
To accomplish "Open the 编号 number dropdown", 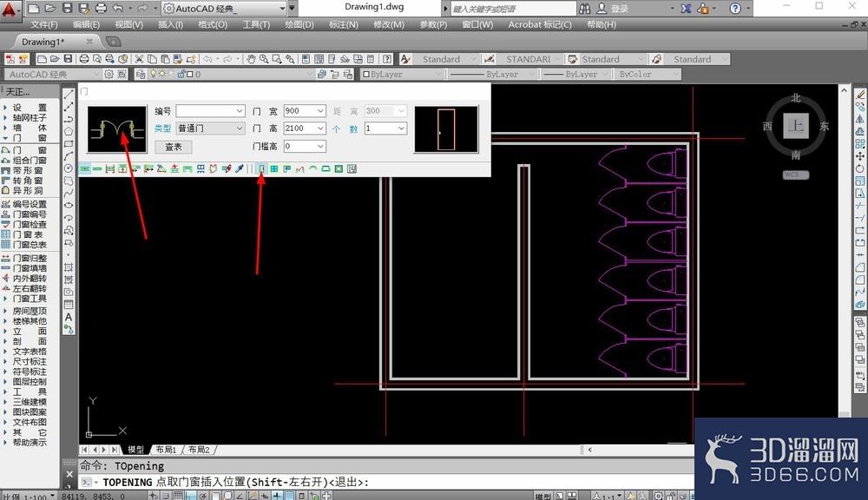I will (x=210, y=111).
